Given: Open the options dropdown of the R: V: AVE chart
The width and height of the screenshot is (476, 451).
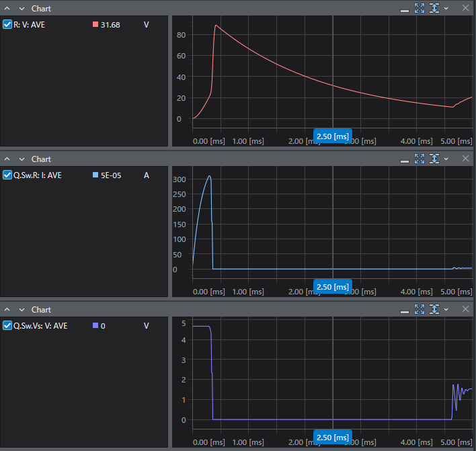Looking at the screenshot, I should 446,9.
